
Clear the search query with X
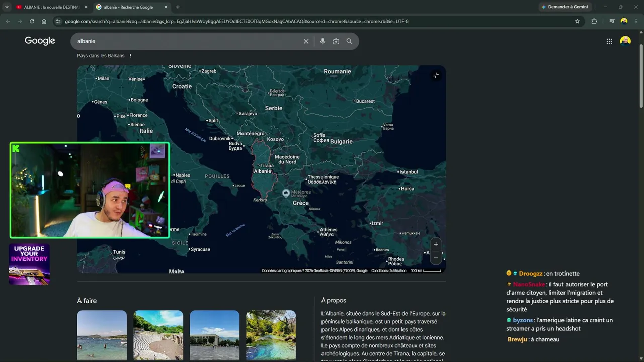pos(306,41)
